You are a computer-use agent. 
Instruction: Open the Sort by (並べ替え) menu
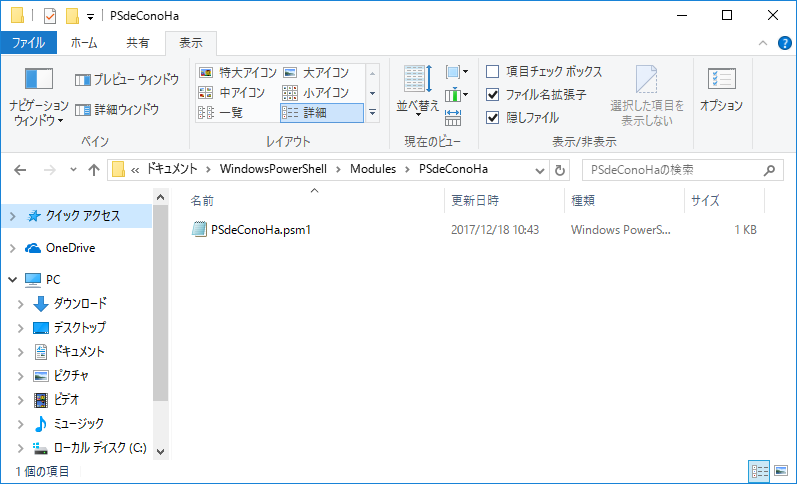click(417, 90)
